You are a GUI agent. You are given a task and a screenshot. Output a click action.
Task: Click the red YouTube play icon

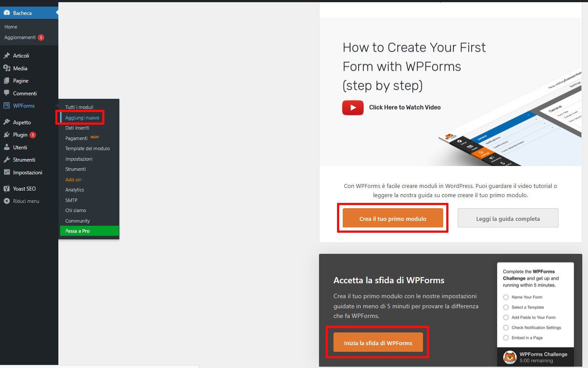click(353, 108)
